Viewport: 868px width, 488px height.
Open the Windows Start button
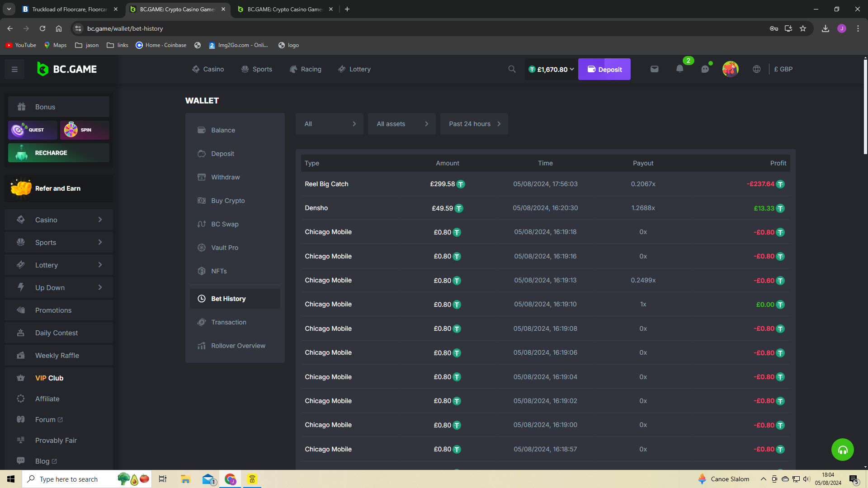pos(11,479)
